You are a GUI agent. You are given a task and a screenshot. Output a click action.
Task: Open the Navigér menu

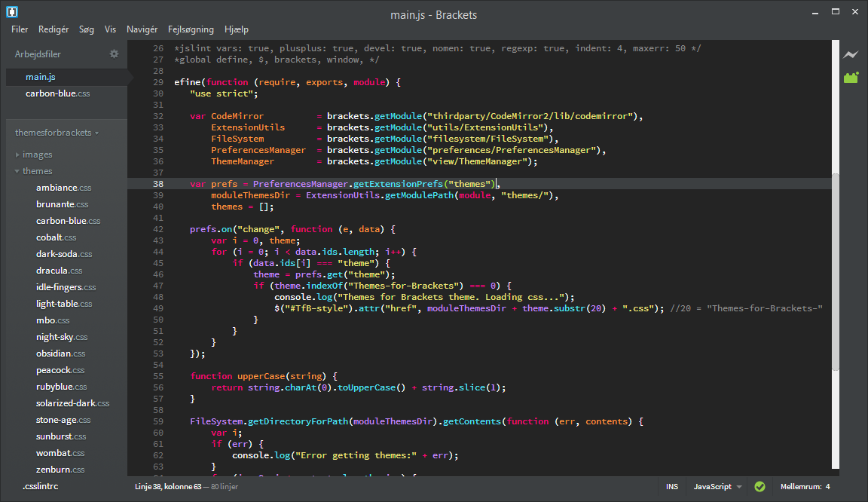pos(142,29)
